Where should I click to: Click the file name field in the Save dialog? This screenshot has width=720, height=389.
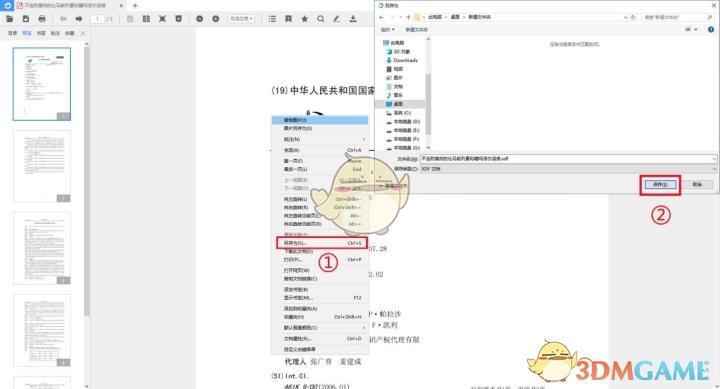pyautogui.click(x=568, y=158)
